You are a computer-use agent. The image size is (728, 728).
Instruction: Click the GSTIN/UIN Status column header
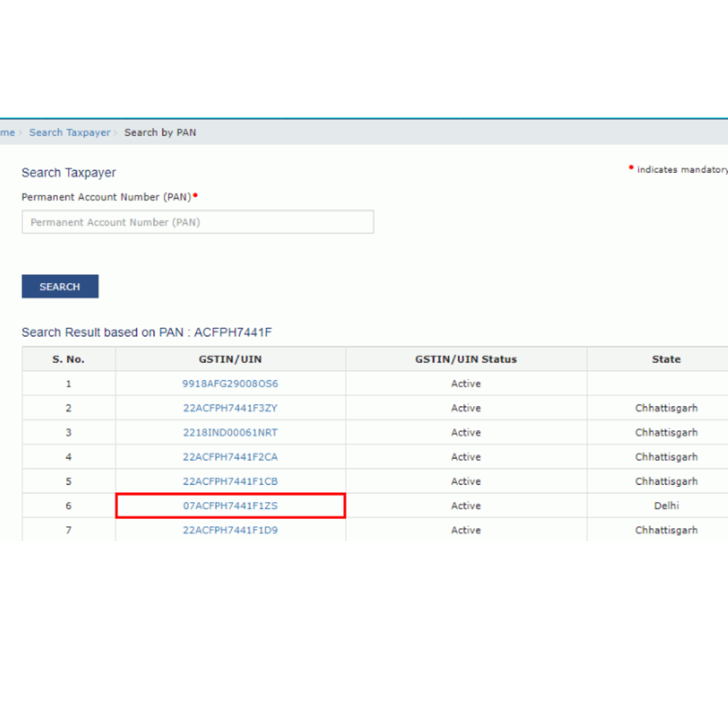click(466, 359)
